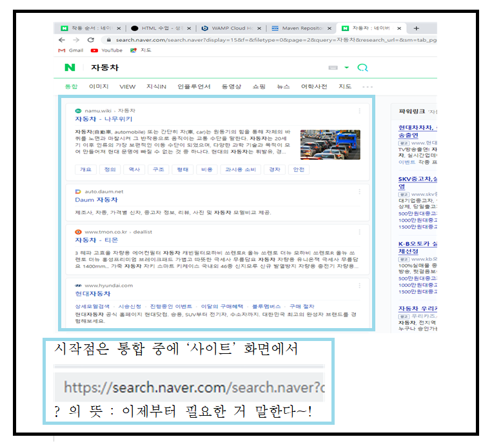Click the 정의 section chip
Screen dimensions: 492x448
[x=110, y=170]
